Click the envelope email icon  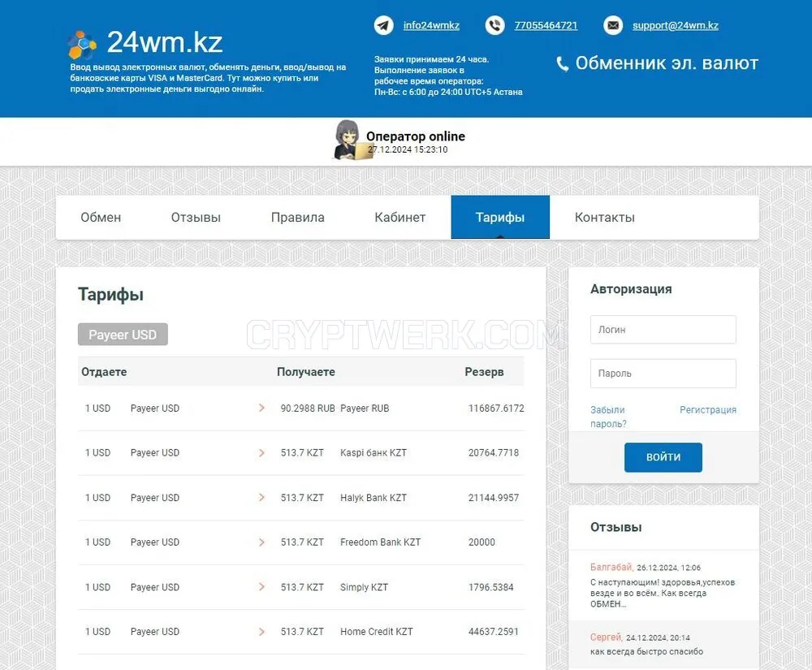pyautogui.click(x=613, y=25)
